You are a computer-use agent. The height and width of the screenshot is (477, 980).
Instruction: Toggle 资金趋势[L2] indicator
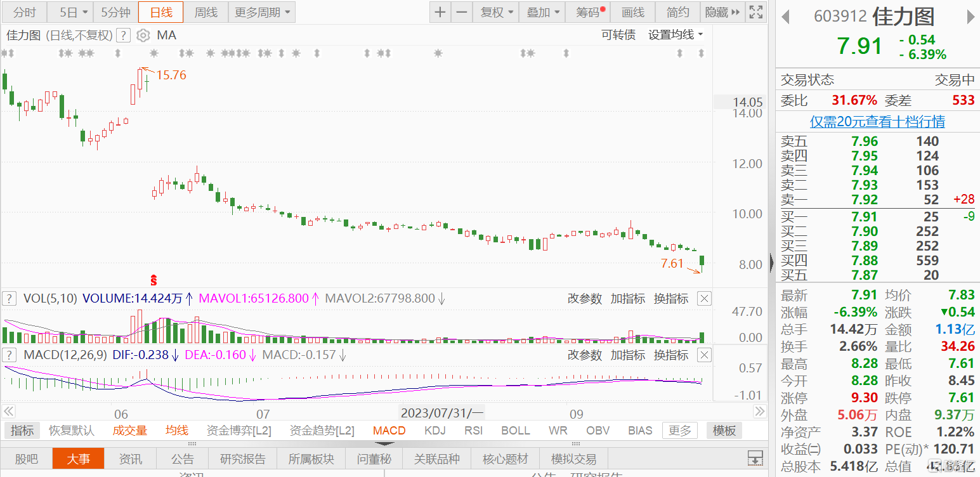[322, 431]
